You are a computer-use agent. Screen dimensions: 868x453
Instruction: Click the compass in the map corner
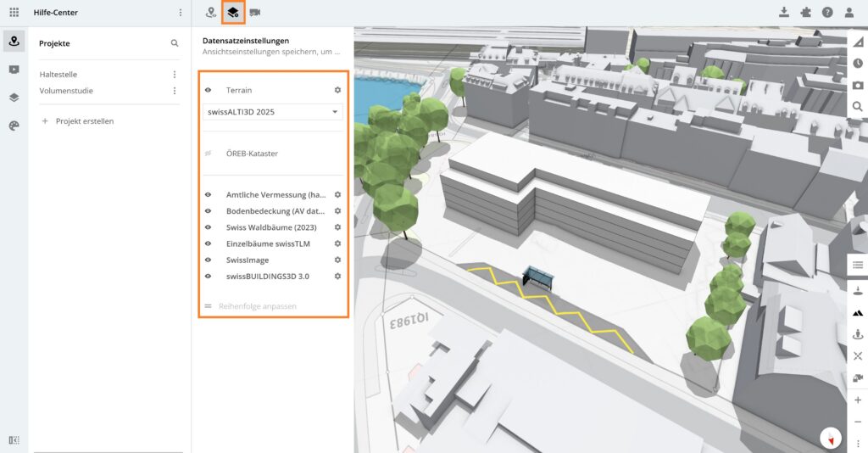click(832, 439)
